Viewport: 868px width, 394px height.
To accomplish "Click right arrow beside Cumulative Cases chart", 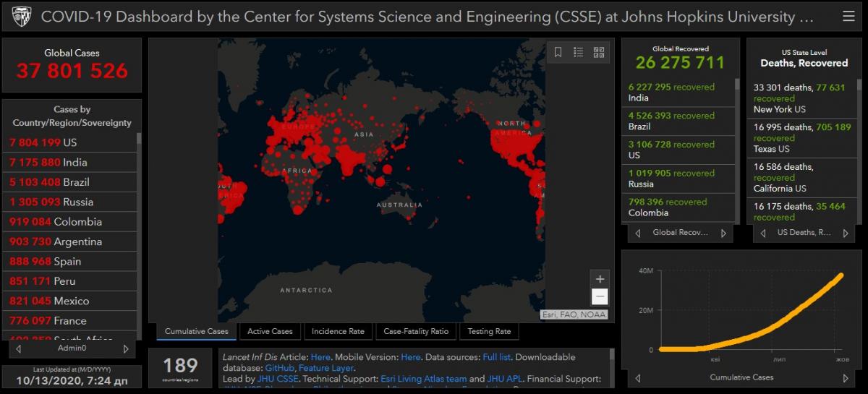I will tap(846, 377).
